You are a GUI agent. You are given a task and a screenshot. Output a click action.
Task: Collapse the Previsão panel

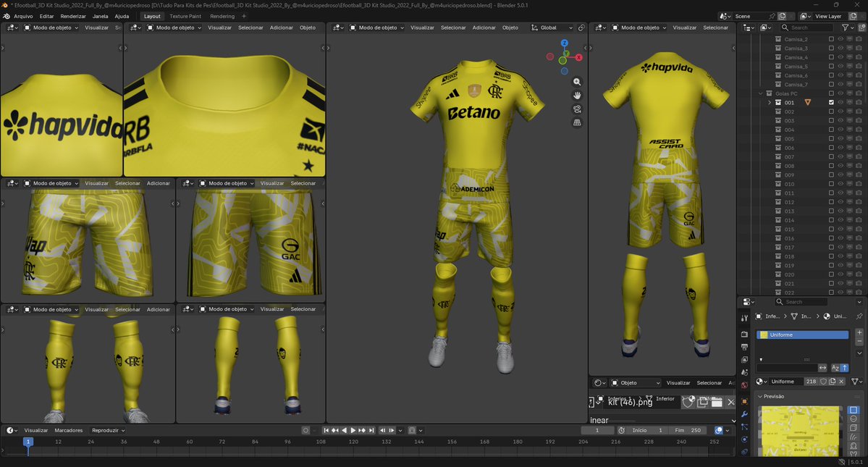[760, 397]
